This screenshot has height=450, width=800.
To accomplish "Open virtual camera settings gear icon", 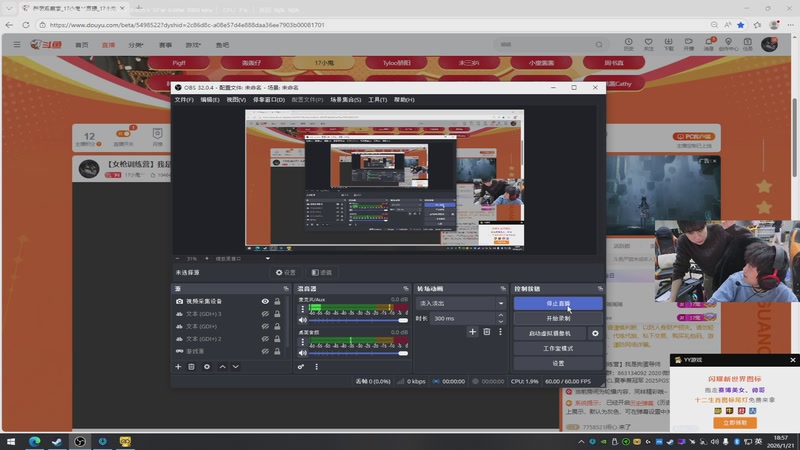I will click(595, 333).
